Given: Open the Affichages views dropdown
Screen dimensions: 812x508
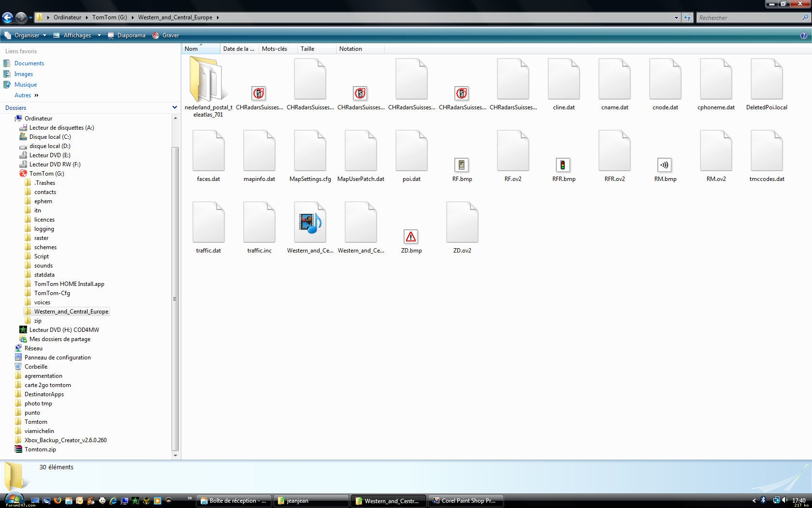Looking at the screenshot, I should tap(77, 35).
